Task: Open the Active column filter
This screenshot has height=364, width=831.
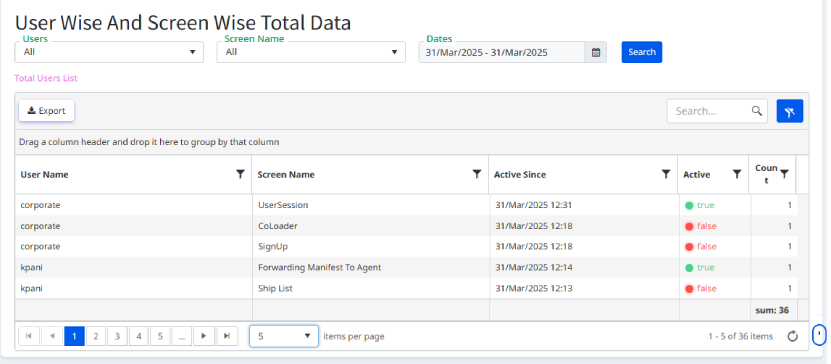Action: (737, 174)
